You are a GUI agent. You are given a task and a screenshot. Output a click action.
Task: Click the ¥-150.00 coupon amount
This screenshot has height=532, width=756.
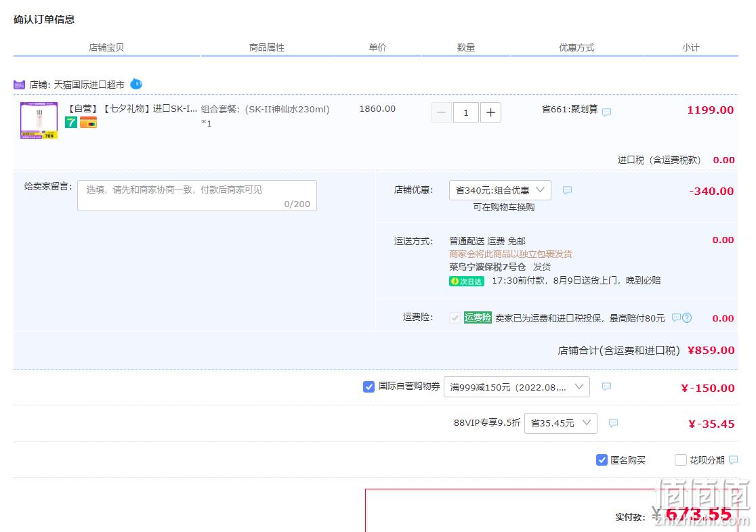click(708, 388)
